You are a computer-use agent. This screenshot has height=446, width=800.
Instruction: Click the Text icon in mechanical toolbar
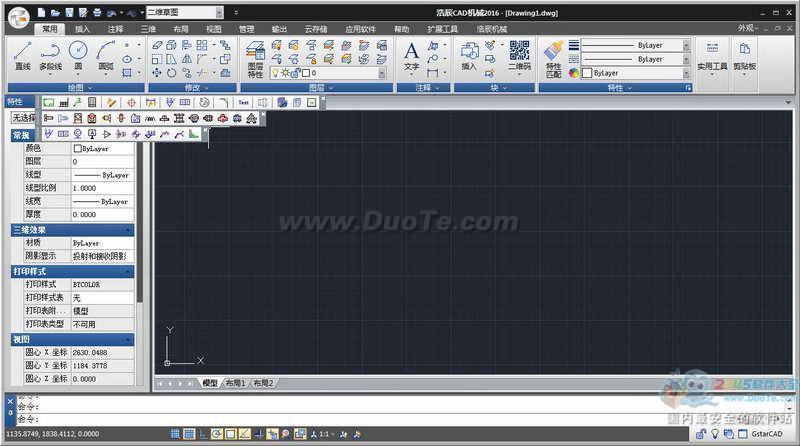point(243,103)
